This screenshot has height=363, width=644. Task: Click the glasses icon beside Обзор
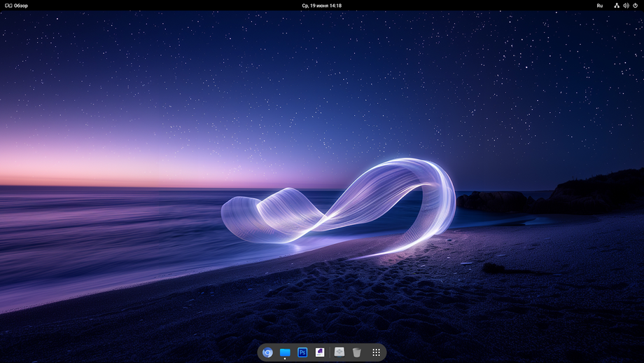point(8,6)
